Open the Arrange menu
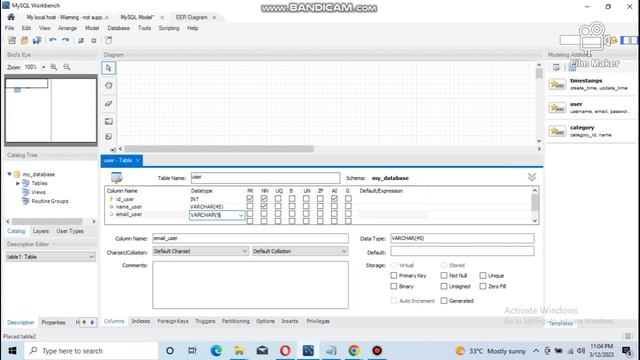The width and height of the screenshot is (640, 360). (x=67, y=28)
